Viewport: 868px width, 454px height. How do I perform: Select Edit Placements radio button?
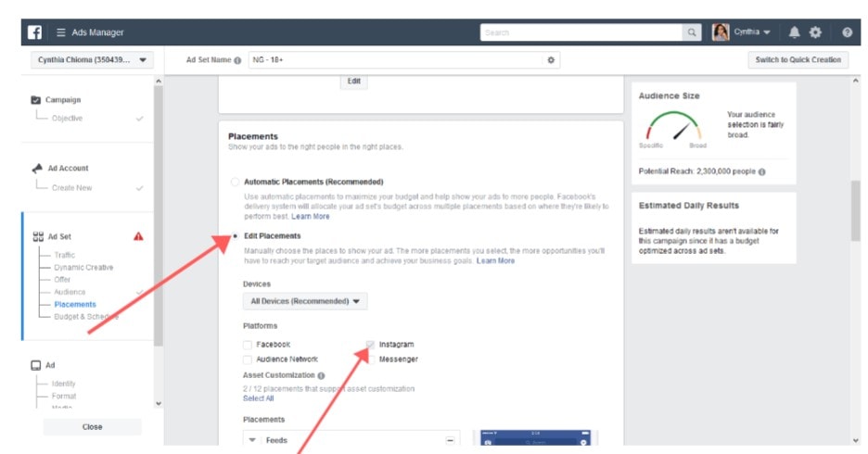236,236
